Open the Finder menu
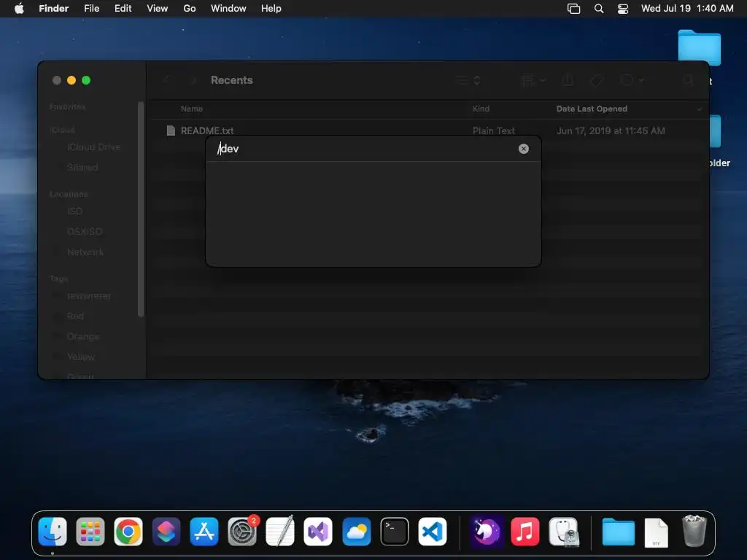 pos(54,9)
